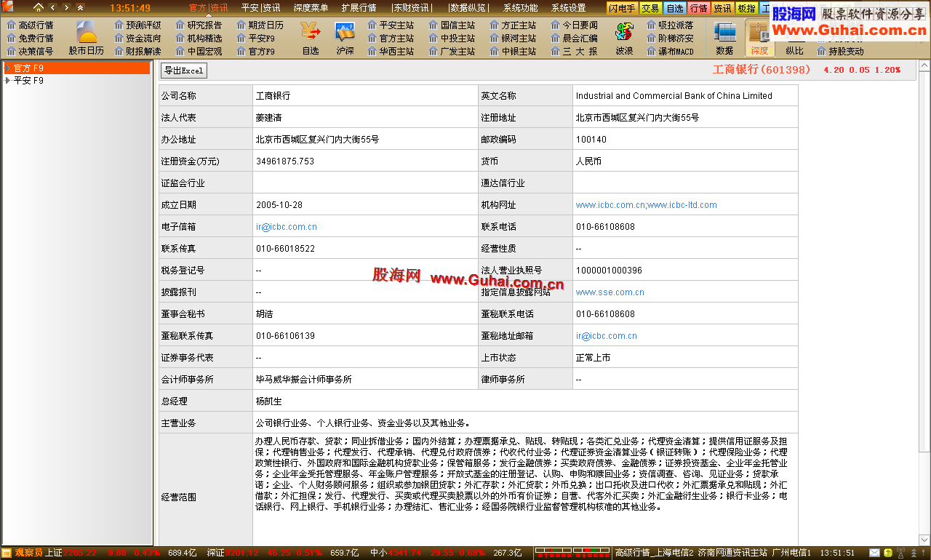Open the 波浪 wave analysis icon
The image size is (931, 560).
(624, 36)
